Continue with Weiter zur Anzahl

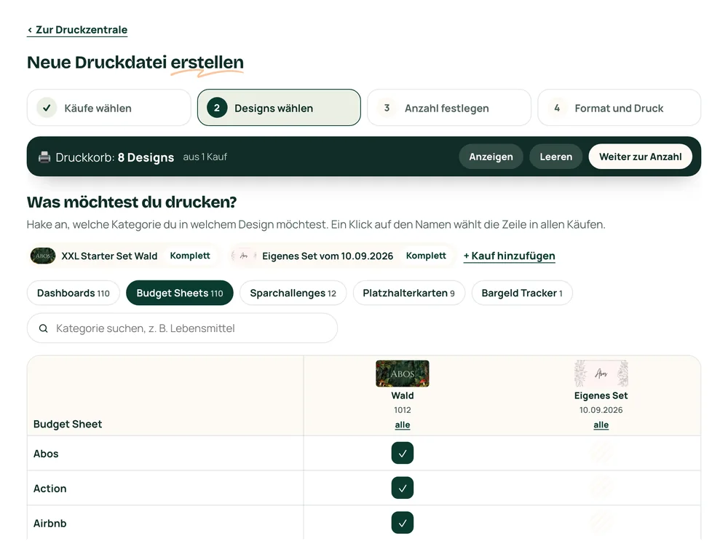pyautogui.click(x=640, y=157)
